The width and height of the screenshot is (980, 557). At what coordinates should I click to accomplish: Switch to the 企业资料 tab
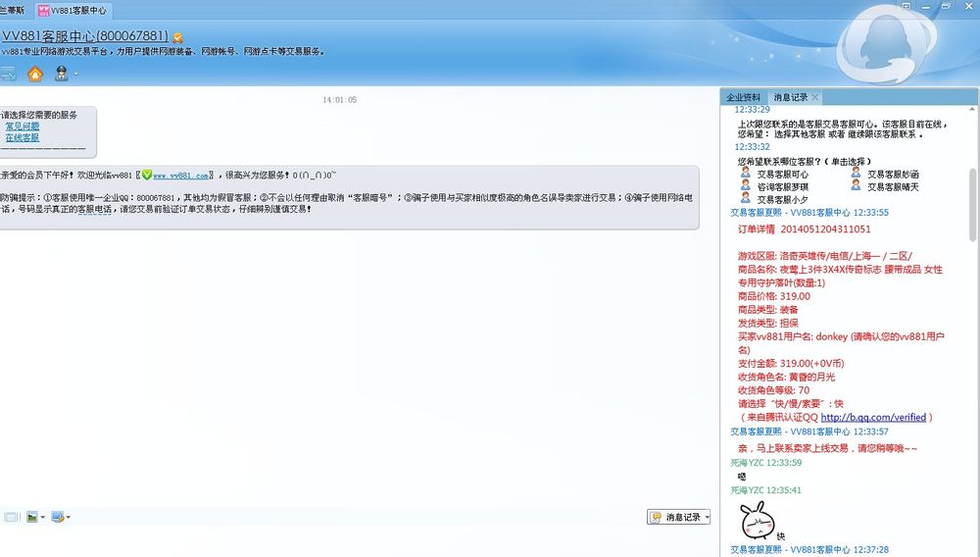coord(743,97)
